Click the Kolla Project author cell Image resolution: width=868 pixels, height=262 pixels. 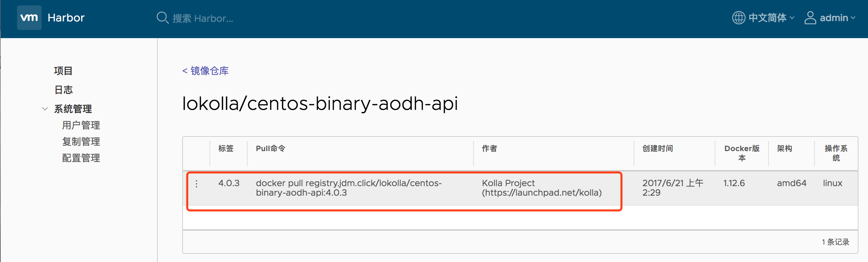tap(542, 188)
